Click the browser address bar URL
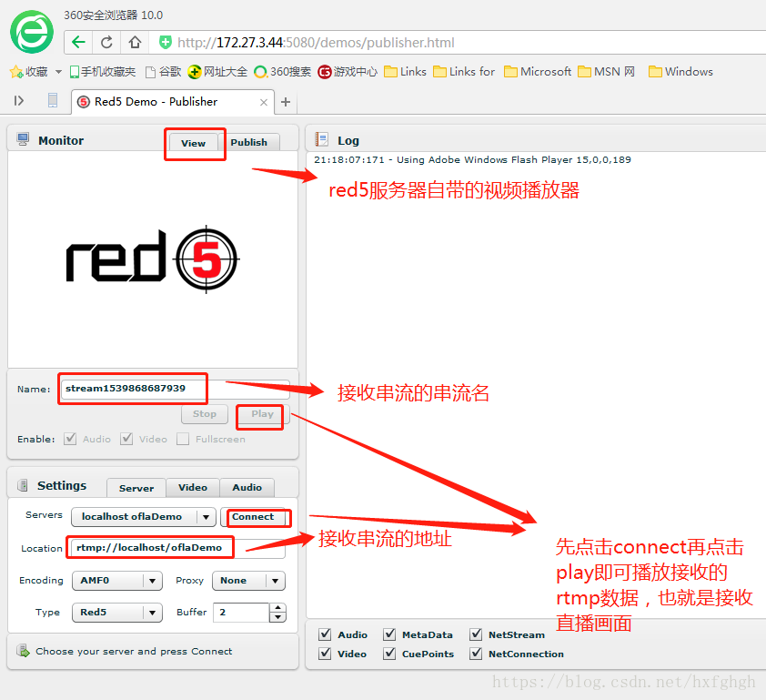 [316, 43]
